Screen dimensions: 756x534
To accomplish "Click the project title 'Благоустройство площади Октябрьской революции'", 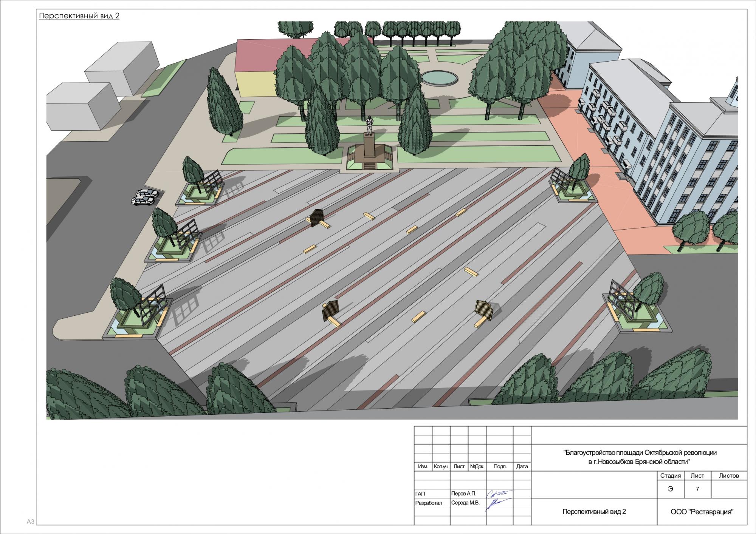I will 640,452.
